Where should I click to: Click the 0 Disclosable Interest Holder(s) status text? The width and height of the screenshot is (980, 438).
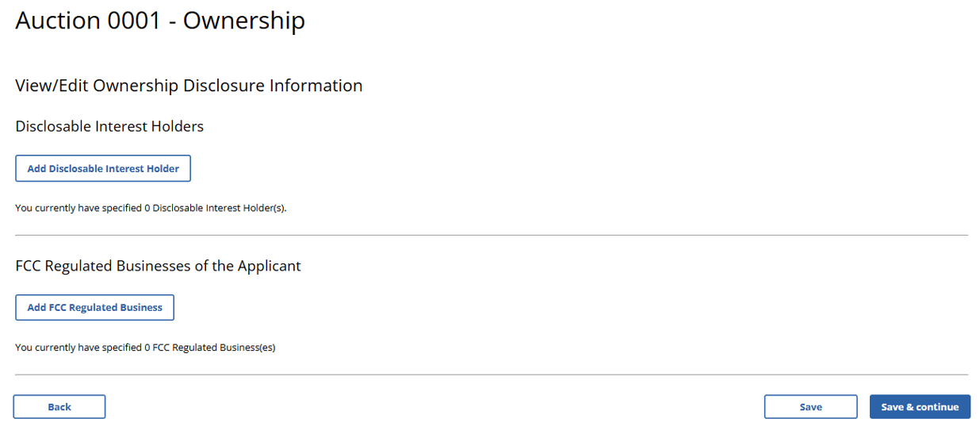coord(151,209)
